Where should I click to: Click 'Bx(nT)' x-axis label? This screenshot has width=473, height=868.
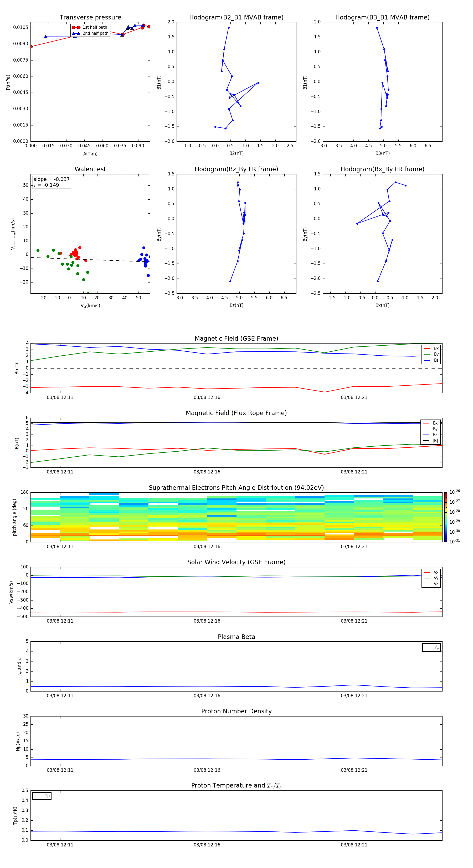(x=382, y=305)
